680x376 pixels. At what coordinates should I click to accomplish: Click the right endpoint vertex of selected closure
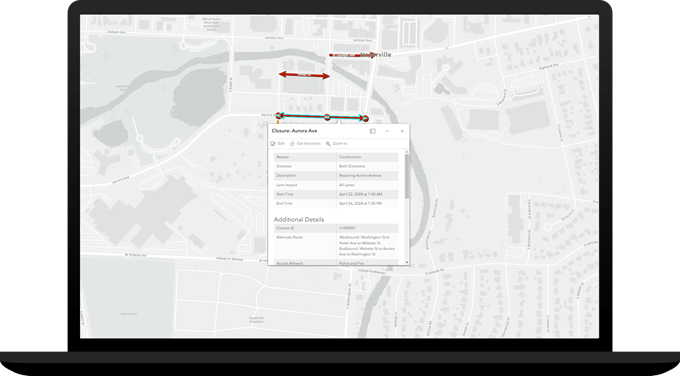click(366, 118)
